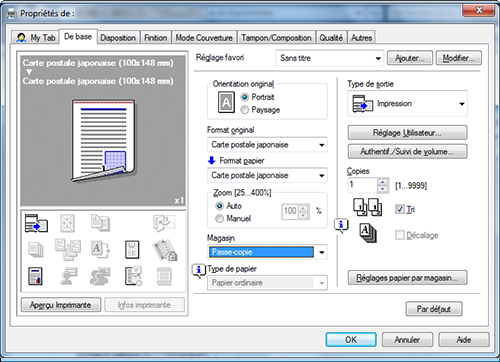Click the letter A orientation page icon
Image resolution: width=500 pixels, height=362 pixels.
(226, 102)
